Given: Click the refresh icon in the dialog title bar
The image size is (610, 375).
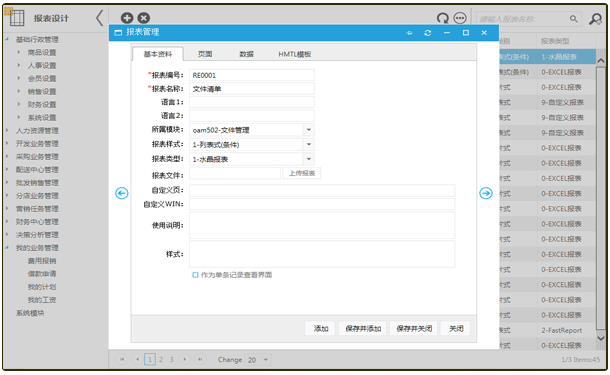Looking at the screenshot, I should click(428, 33).
